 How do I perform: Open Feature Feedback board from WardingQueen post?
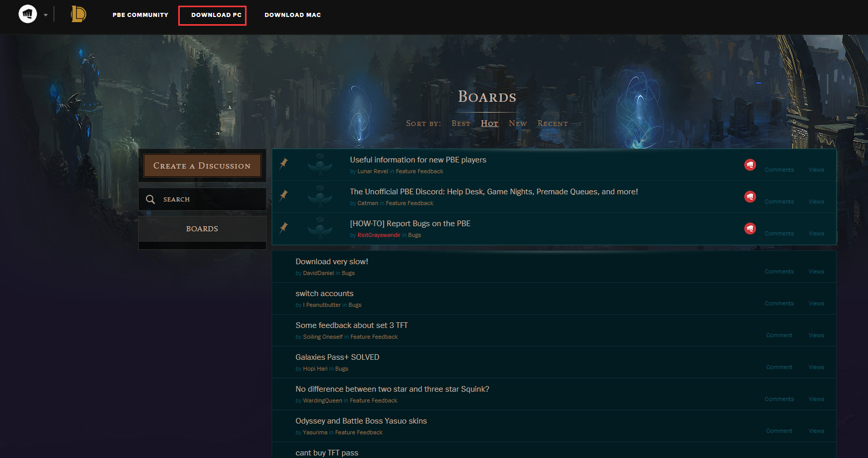[x=374, y=400]
